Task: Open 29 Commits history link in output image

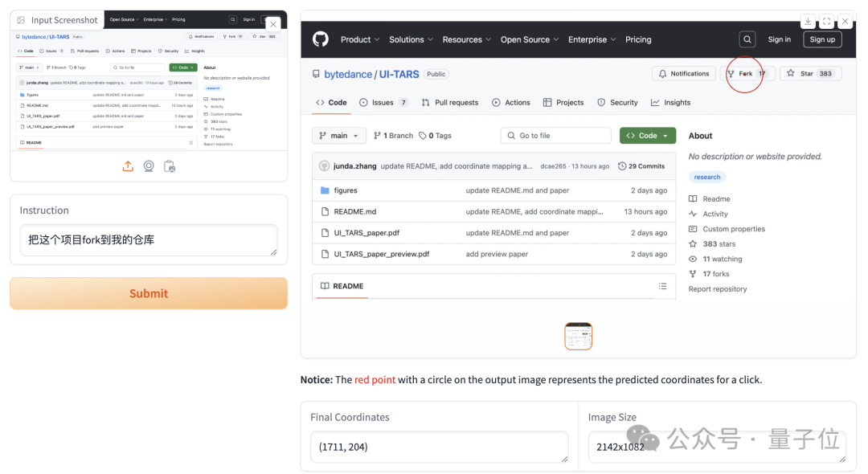Action: pyautogui.click(x=641, y=166)
